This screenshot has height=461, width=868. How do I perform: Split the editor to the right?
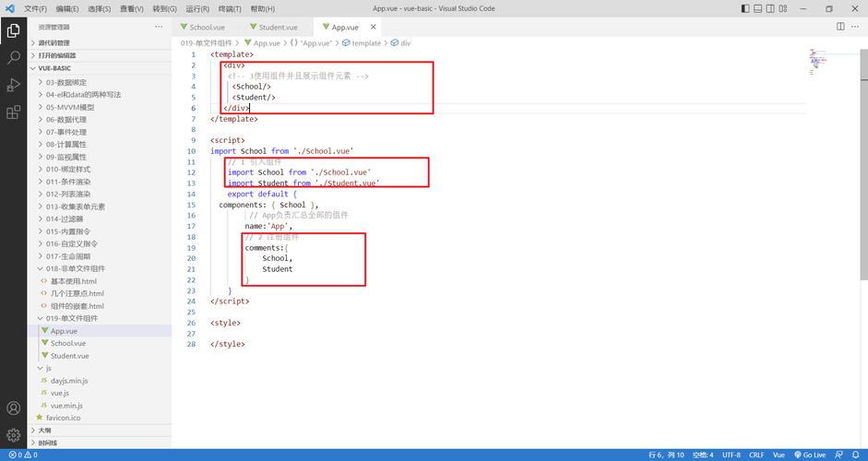coord(840,27)
